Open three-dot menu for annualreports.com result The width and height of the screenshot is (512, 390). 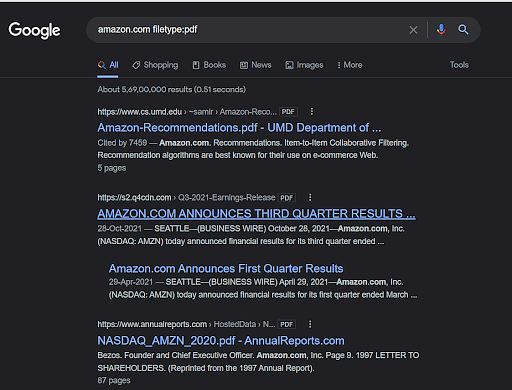[310, 324]
